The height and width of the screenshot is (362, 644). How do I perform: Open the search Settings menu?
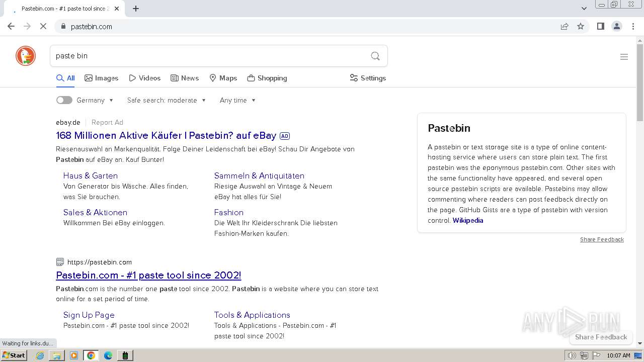tap(368, 78)
